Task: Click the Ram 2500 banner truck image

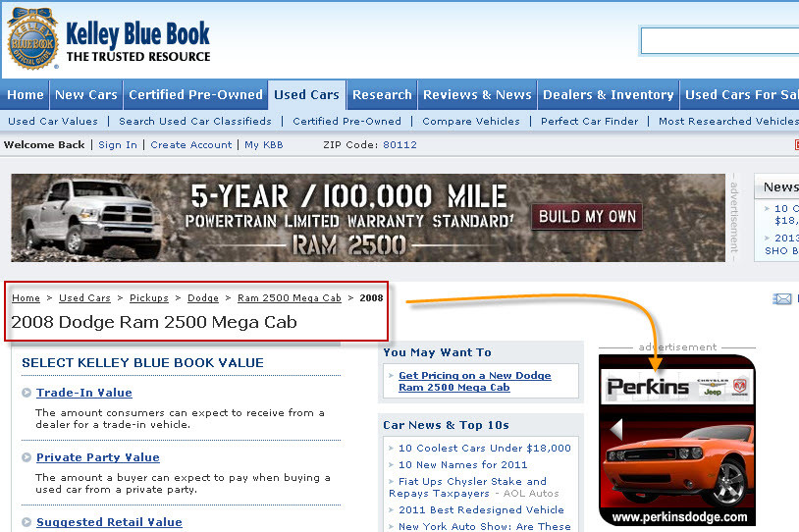Action: (x=90, y=218)
